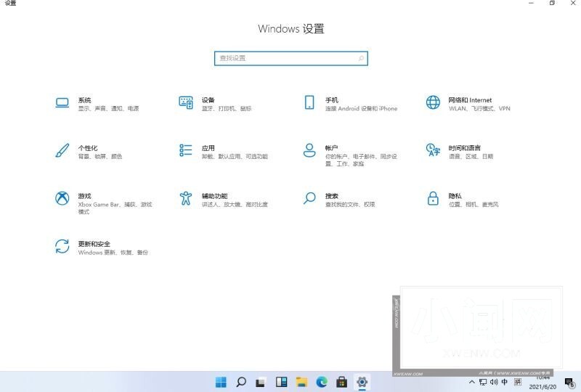The image size is (581, 392).
Task: Launch Microsoft Edge from the taskbar
Action: 322,382
